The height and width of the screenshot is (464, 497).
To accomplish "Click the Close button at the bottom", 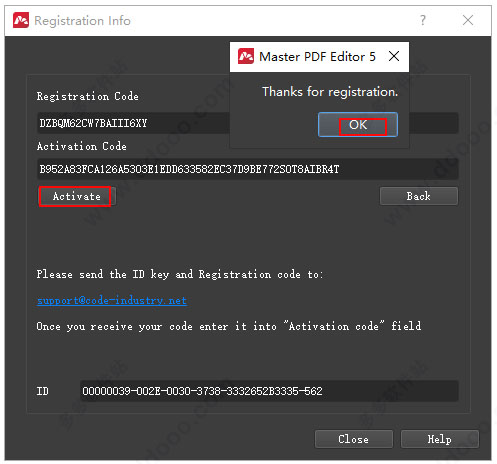I will (354, 439).
